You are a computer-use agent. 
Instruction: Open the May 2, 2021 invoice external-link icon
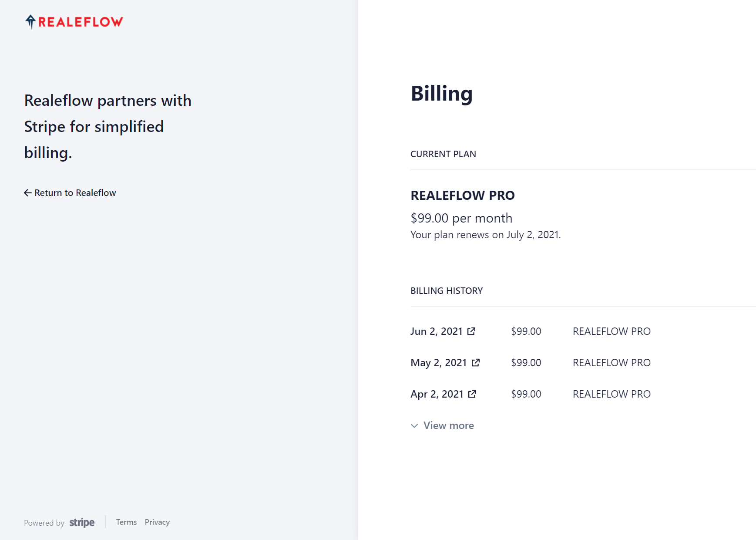476,363
